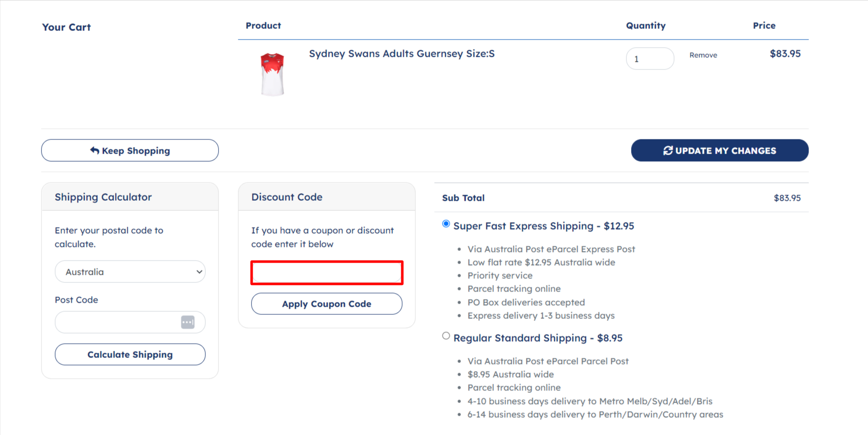
Task: Open the Sydney Swans Adults Guernsey product link
Action: coord(401,54)
